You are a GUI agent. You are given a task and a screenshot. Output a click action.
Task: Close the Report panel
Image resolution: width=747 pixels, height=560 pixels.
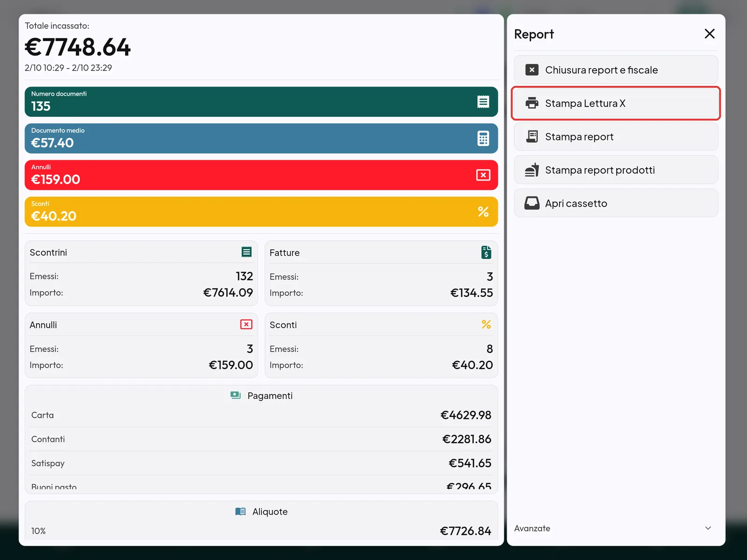coord(710,34)
